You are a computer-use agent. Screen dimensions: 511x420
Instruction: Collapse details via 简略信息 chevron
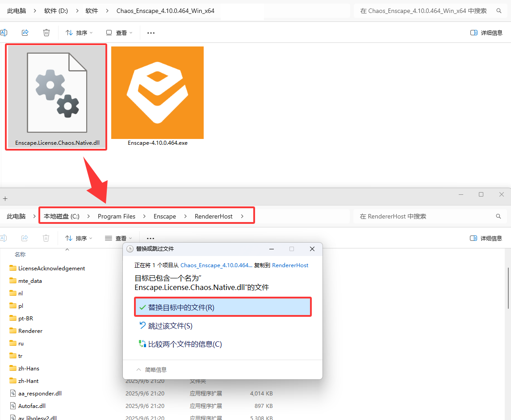[138, 370]
